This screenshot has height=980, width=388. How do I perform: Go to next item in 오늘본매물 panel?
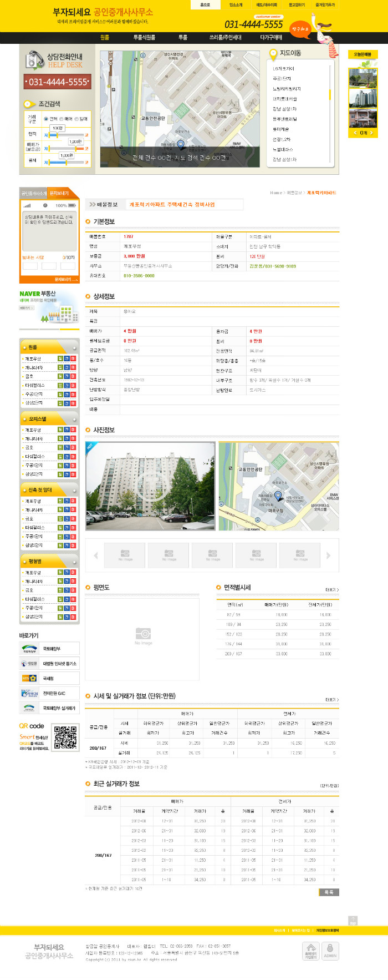[x=372, y=133]
